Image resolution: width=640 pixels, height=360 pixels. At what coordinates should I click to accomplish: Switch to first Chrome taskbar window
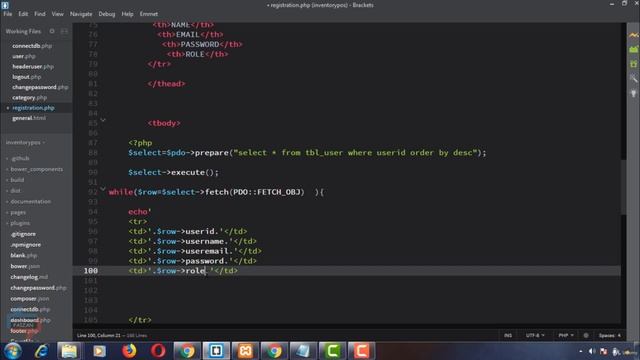pyautogui.click(x=187, y=351)
